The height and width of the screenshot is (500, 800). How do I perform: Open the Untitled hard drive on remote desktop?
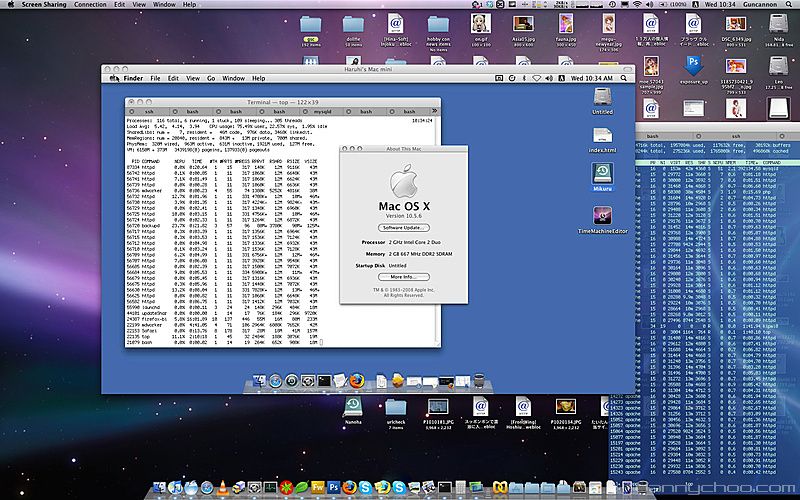point(602,97)
